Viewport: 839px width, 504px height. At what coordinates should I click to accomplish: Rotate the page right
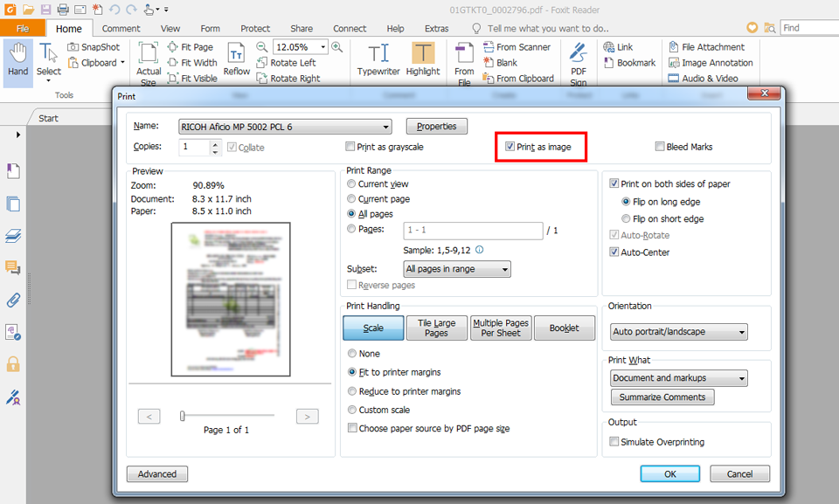[288, 78]
